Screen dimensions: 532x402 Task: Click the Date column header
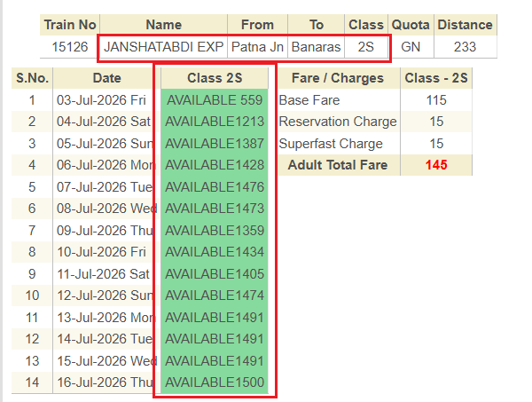pyautogui.click(x=106, y=78)
